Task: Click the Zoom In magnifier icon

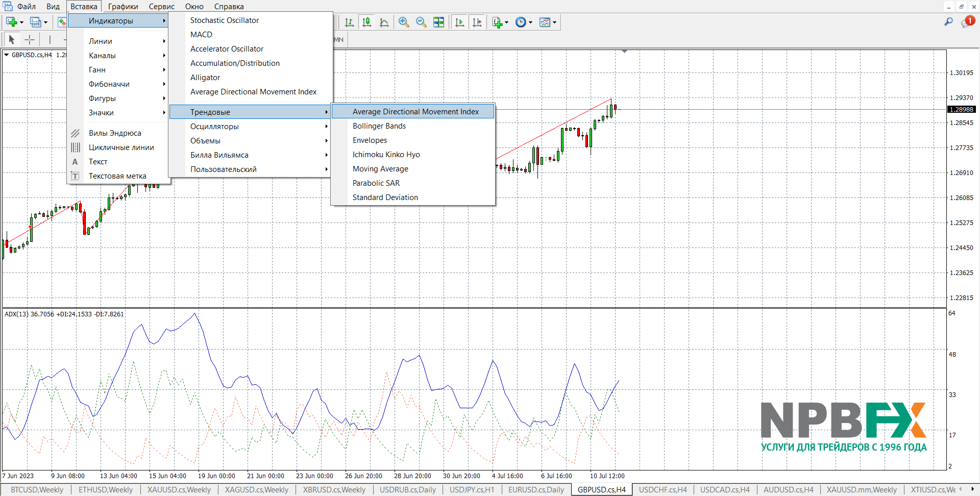Action: (x=404, y=22)
